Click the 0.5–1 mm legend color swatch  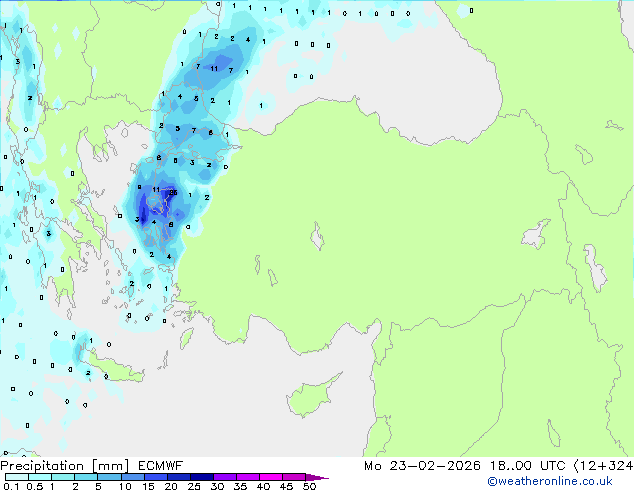point(40,477)
